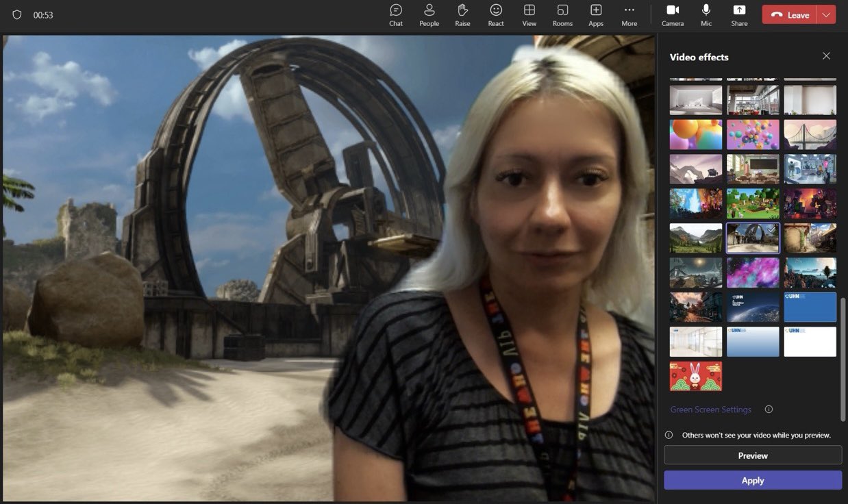Click the meeting timer 00:53
This screenshot has height=504, width=848.
point(43,15)
